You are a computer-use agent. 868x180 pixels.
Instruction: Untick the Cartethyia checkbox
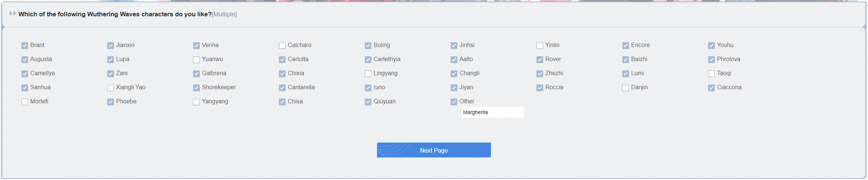[368, 60]
